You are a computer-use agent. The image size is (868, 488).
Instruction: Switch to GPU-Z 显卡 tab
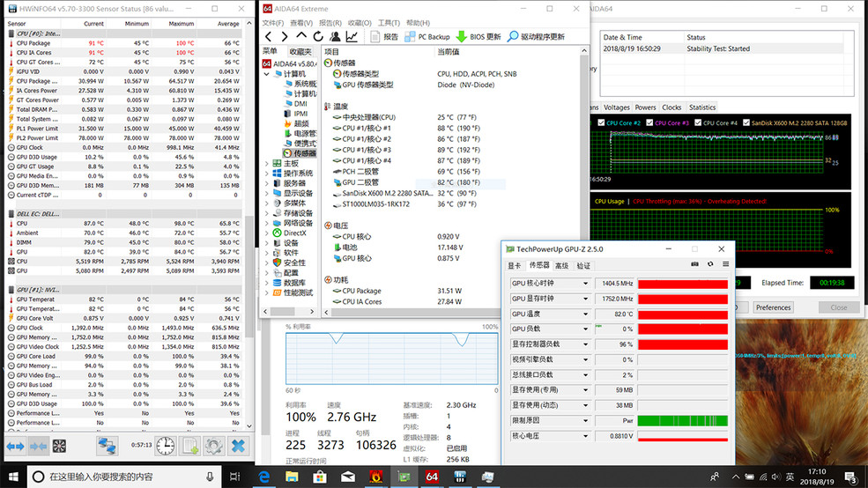pyautogui.click(x=515, y=265)
